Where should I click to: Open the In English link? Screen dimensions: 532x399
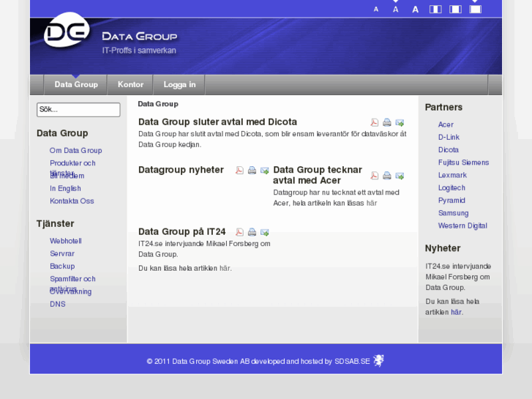65,188
